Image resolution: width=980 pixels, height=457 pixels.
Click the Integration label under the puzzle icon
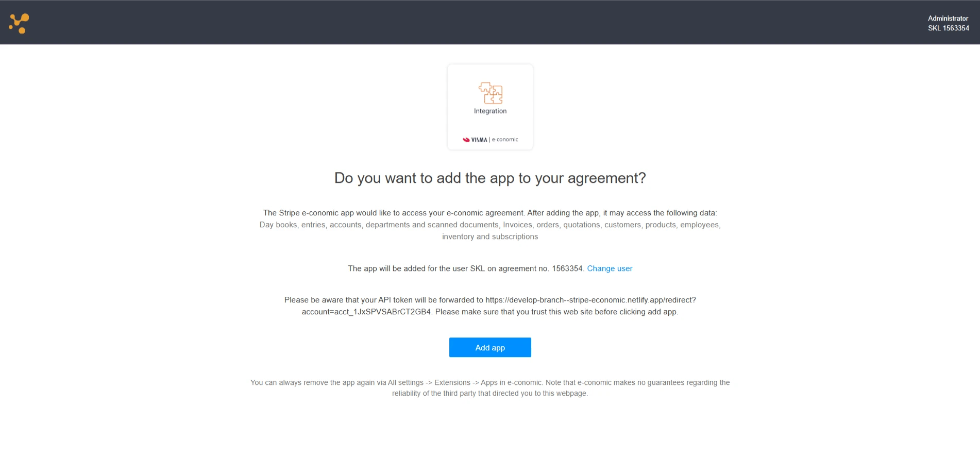[491, 111]
